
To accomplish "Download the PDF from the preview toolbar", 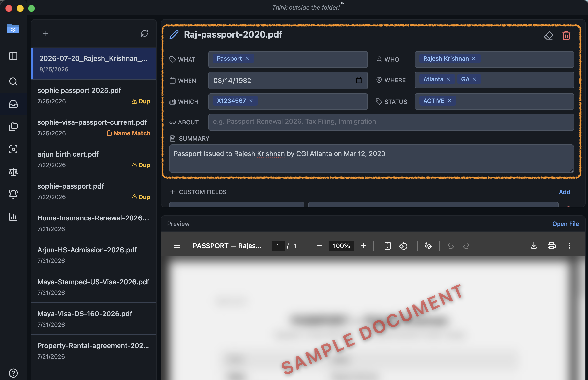I will point(534,245).
